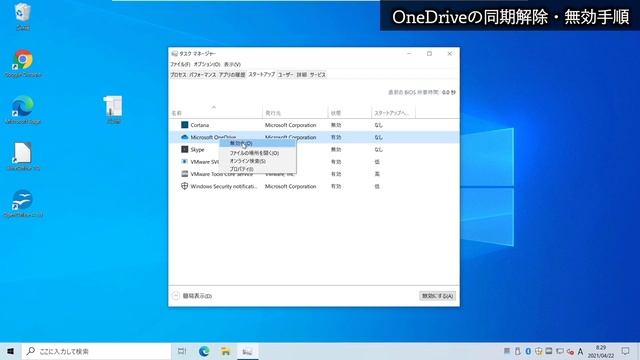The image size is (640, 360).
Task: Switch to the アプリの履歴 tab
Action: coord(232,75)
